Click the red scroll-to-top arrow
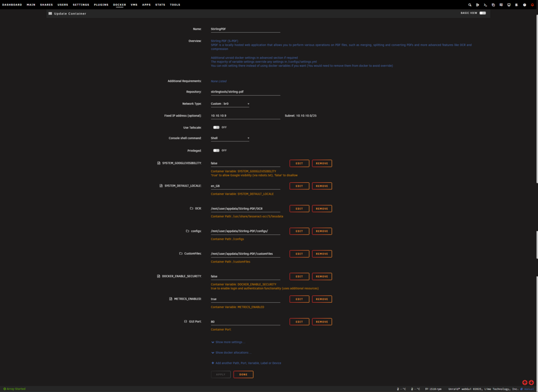 coord(525,382)
